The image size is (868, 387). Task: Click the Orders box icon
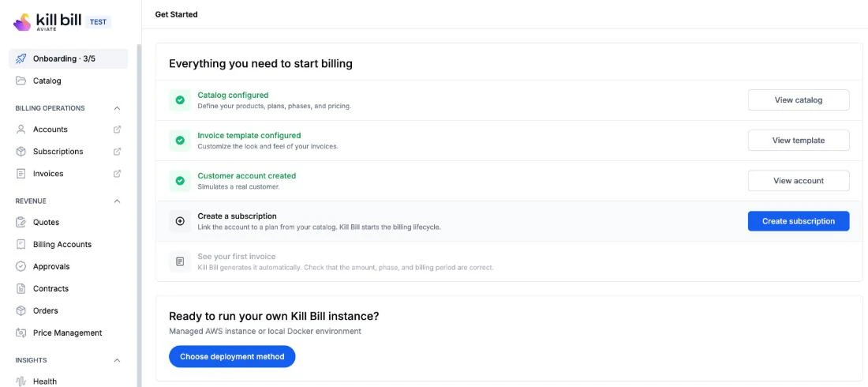(21, 311)
